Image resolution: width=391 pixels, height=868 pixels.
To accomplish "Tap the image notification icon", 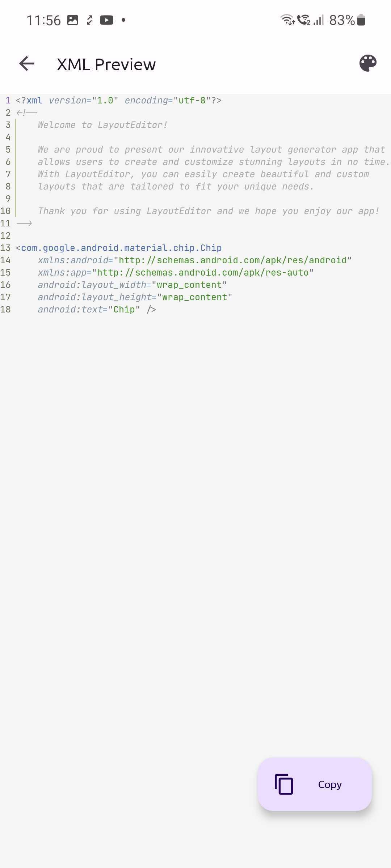I will pyautogui.click(x=73, y=20).
